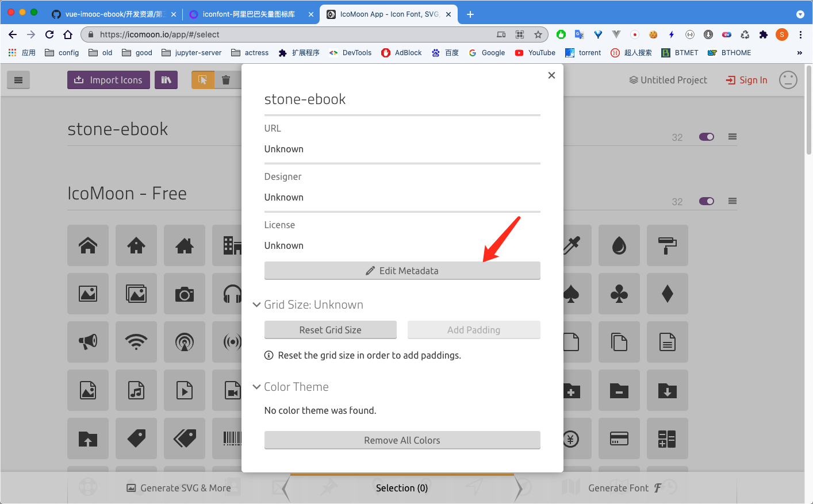Open IcoMoon - Free set options menu
Viewport: 813px width, 504px height.
[733, 201]
